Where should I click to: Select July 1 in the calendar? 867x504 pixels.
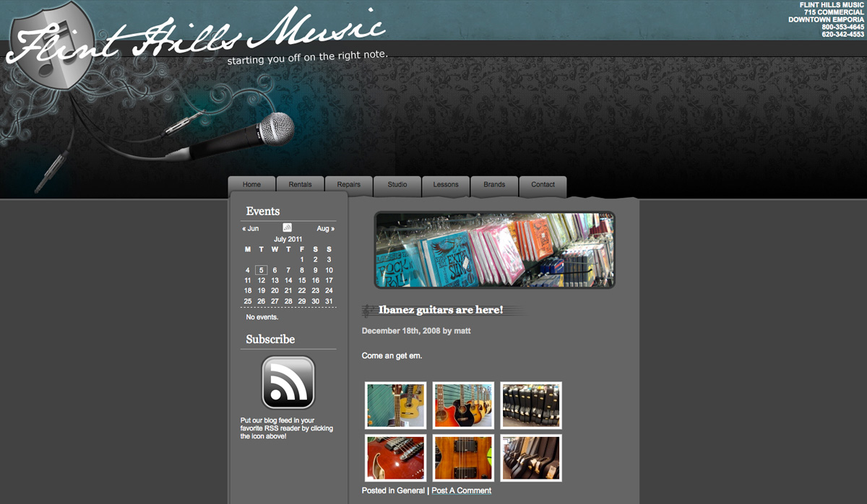(x=302, y=260)
